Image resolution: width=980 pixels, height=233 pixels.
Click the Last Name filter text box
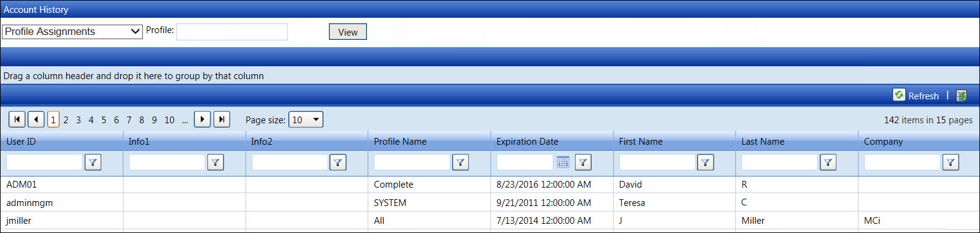779,162
